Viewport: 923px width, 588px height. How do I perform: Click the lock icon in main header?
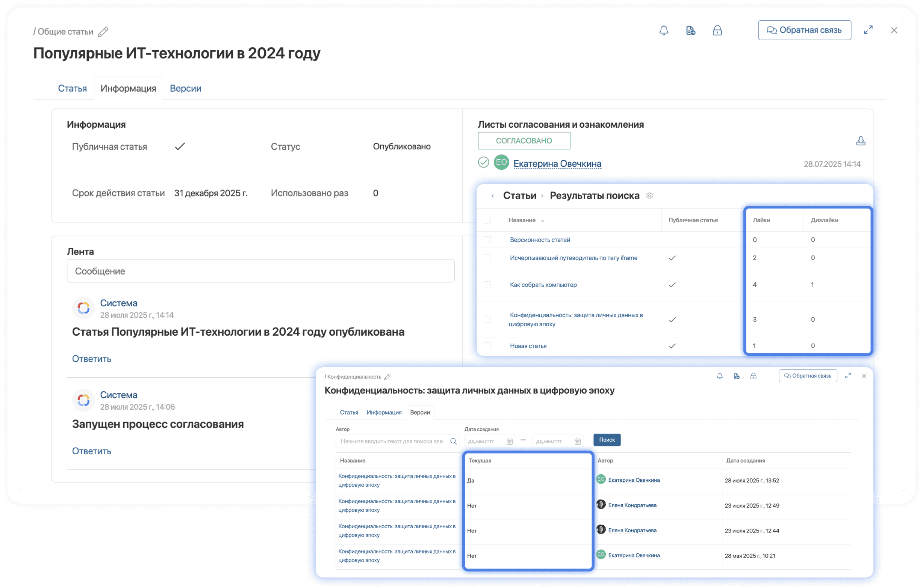tap(717, 30)
